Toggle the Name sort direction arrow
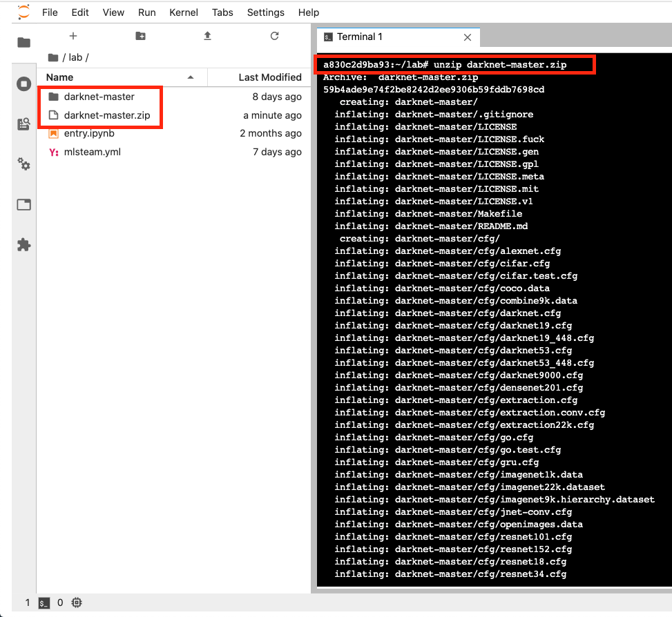 [x=191, y=77]
